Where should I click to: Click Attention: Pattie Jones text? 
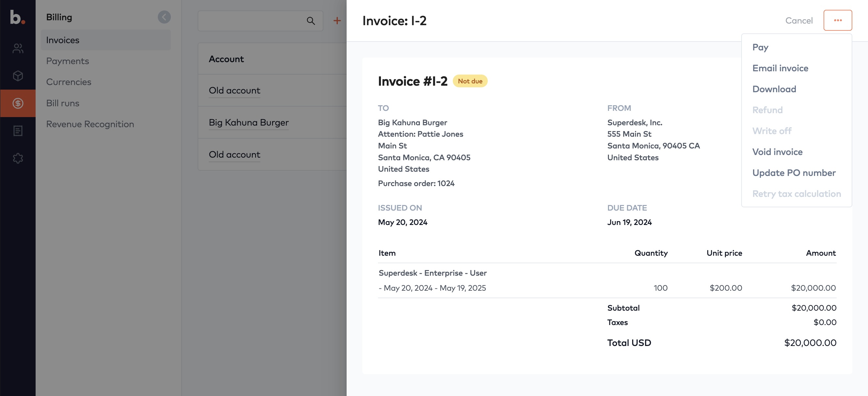pos(420,134)
